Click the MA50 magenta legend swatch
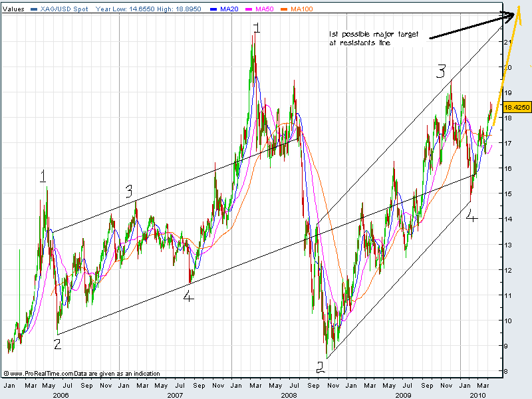Screen dimensions: 532x399 point(249,9)
